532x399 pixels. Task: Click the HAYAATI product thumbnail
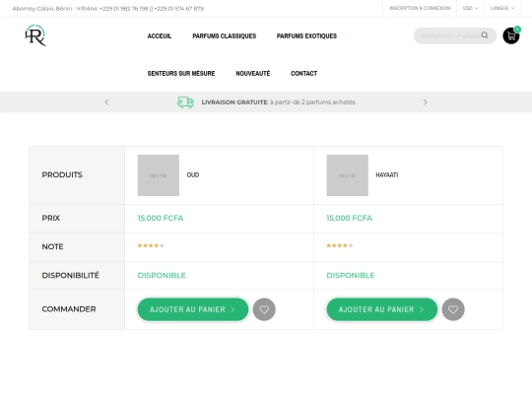point(347,175)
